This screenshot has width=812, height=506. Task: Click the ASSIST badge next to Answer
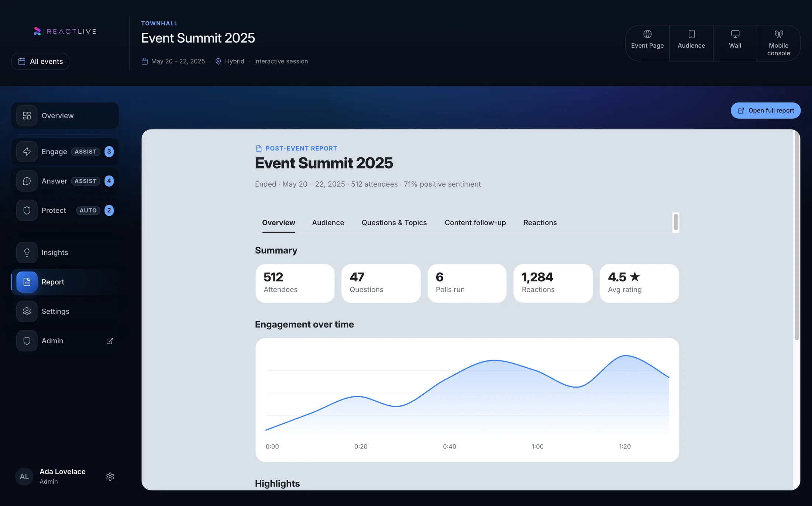86,181
